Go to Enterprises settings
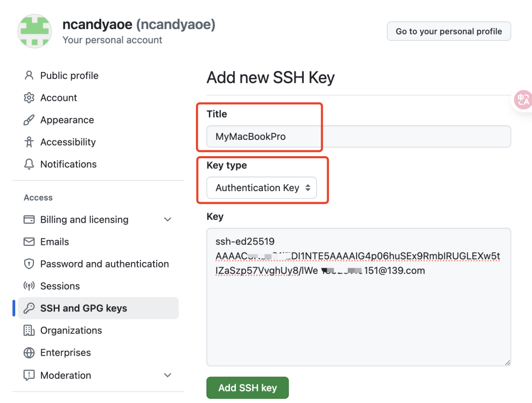Screen dimensions: 532x403 [66, 353]
